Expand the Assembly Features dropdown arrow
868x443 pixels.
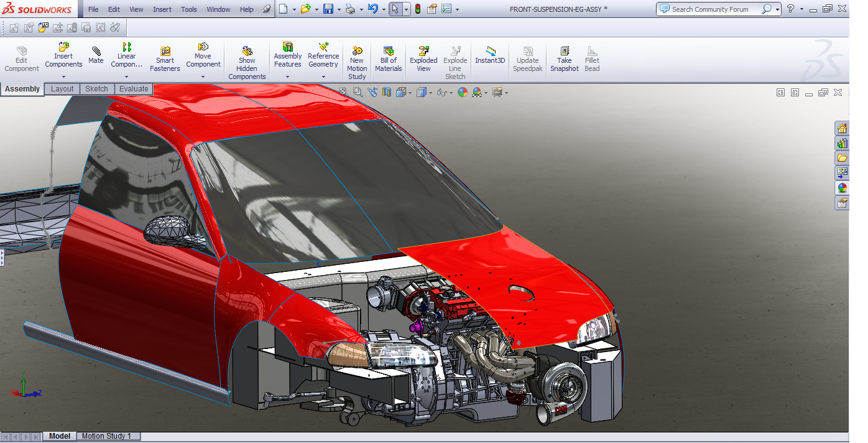click(287, 77)
